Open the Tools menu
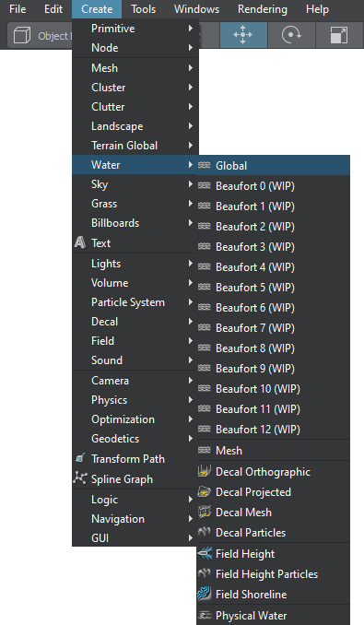This screenshot has height=625, width=364. [144, 9]
